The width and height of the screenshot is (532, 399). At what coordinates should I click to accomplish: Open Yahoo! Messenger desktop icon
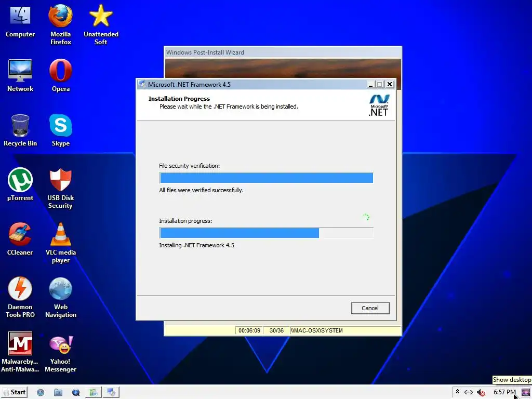(x=60, y=353)
